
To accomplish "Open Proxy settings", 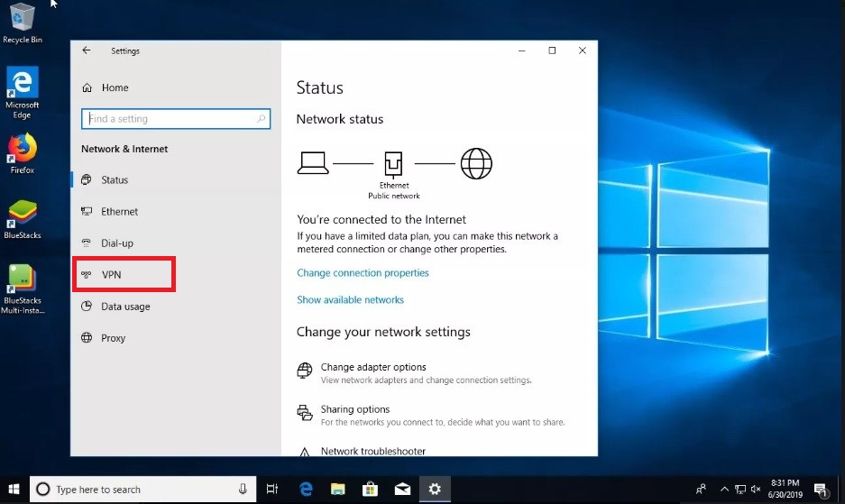I will tap(113, 338).
